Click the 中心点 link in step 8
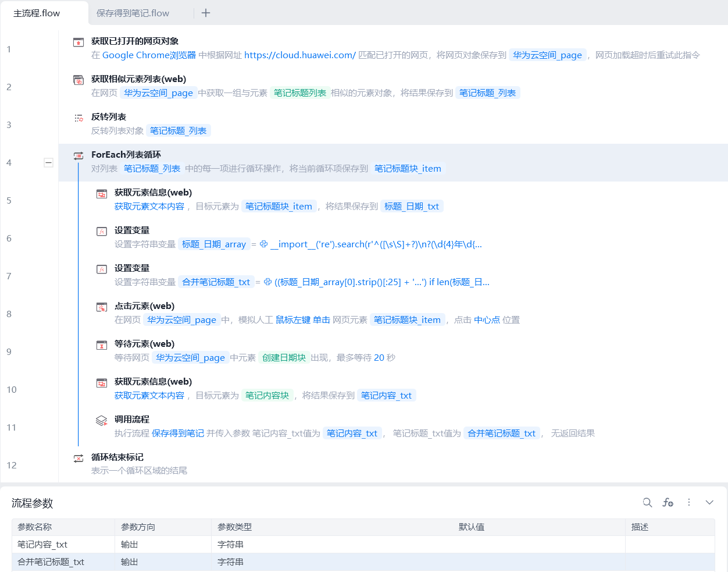 click(x=487, y=319)
